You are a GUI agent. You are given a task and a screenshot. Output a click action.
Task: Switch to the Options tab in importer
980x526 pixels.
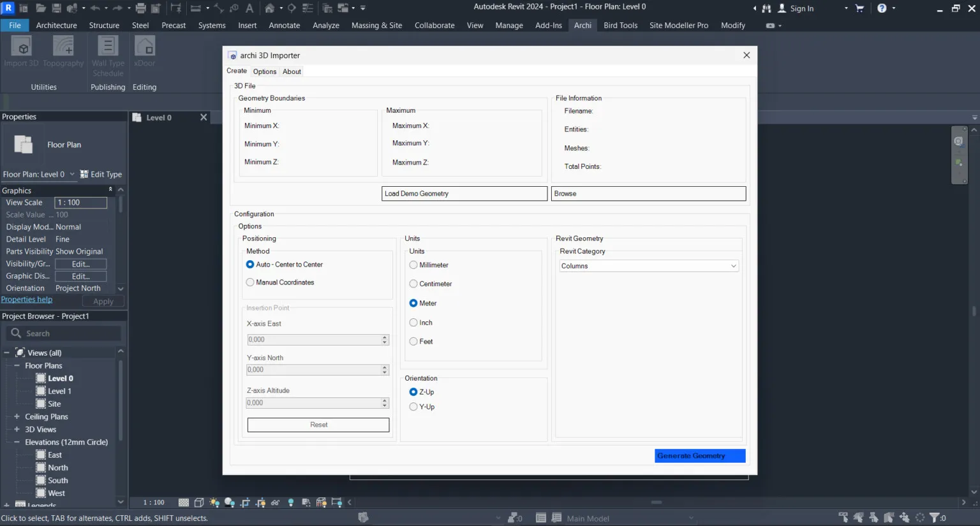tap(265, 71)
